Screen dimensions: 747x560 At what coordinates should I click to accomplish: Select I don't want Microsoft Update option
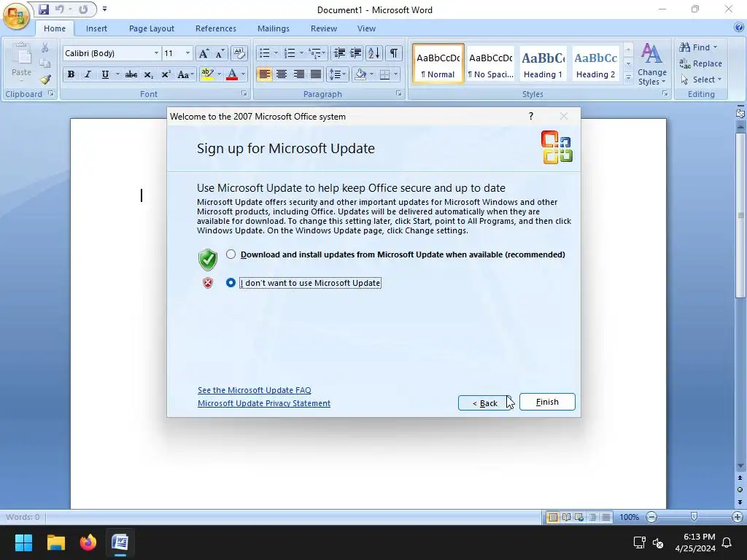[231, 283]
